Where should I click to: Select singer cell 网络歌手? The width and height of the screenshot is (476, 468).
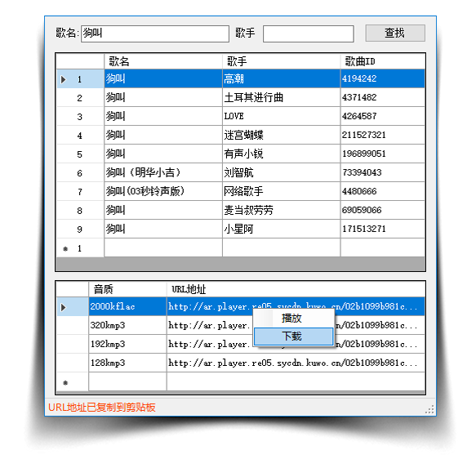pos(281,192)
